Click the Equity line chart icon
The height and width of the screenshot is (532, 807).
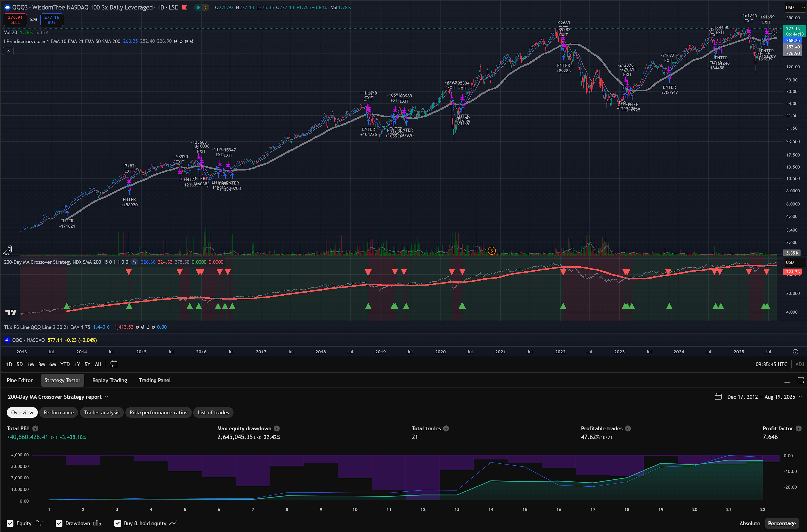pos(39,523)
